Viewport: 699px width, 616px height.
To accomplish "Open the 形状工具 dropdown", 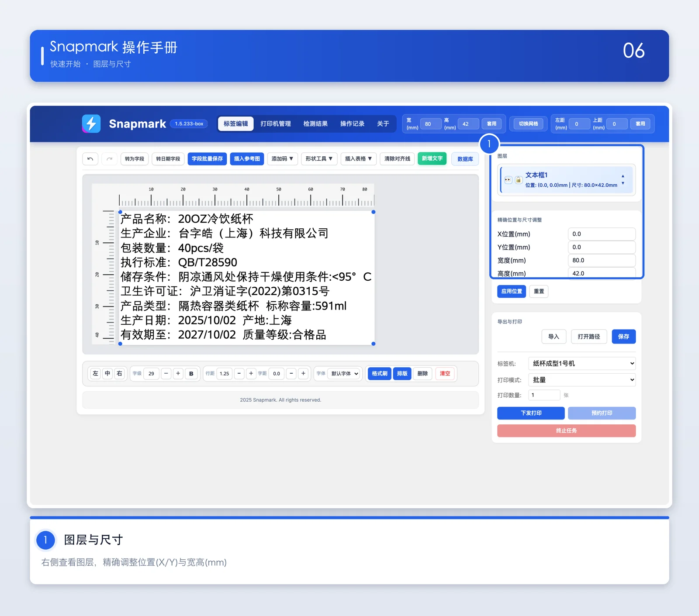I will (319, 159).
